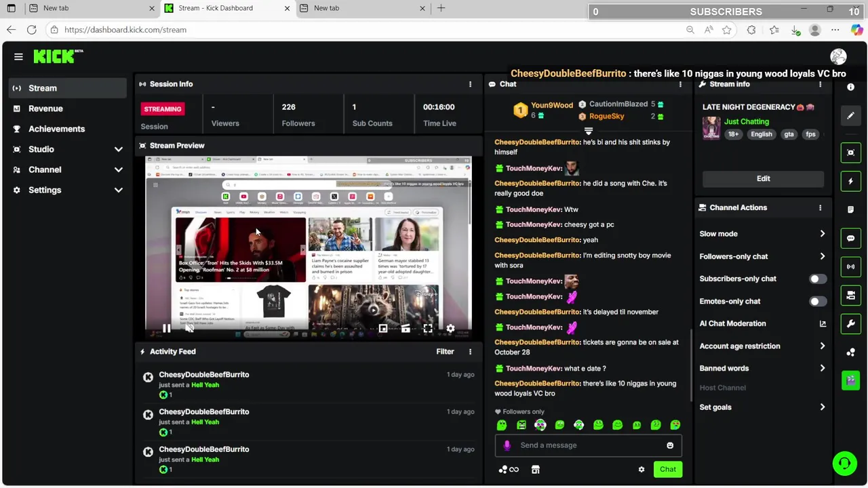Refresh the browser page
The height and width of the screenshot is (488, 868).
coord(31,30)
